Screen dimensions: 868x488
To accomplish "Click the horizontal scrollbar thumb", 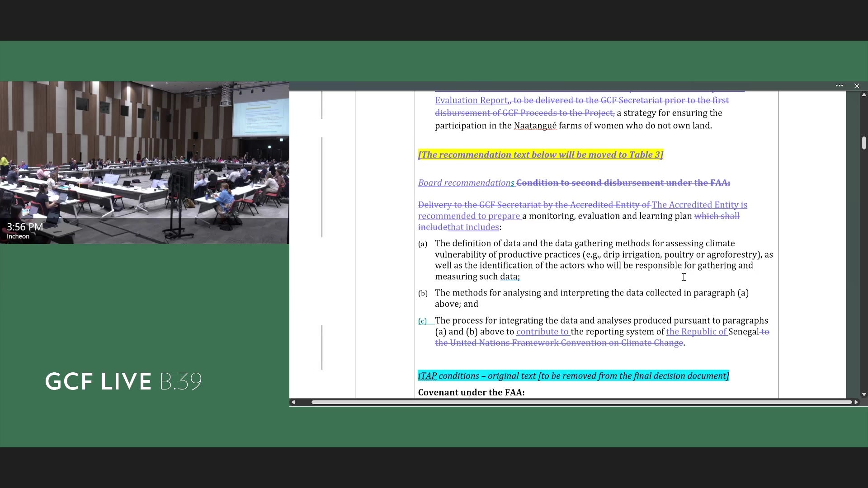I will point(581,402).
